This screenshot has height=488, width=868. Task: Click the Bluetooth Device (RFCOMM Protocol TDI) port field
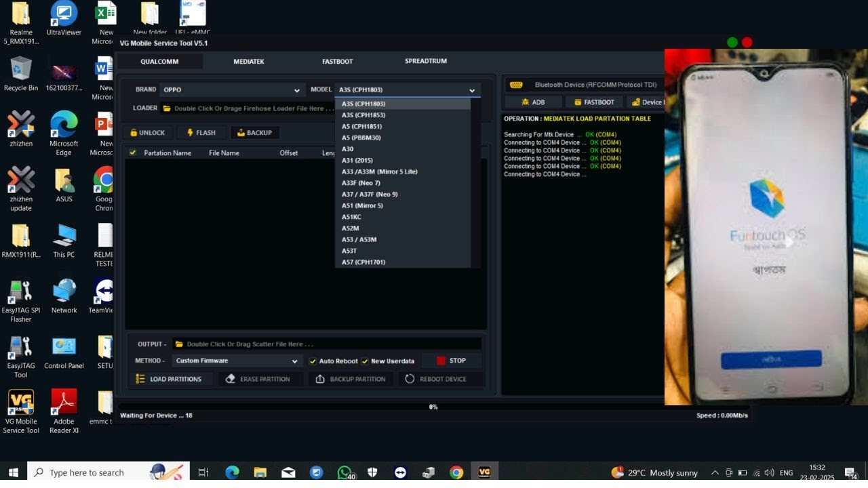[x=585, y=85]
